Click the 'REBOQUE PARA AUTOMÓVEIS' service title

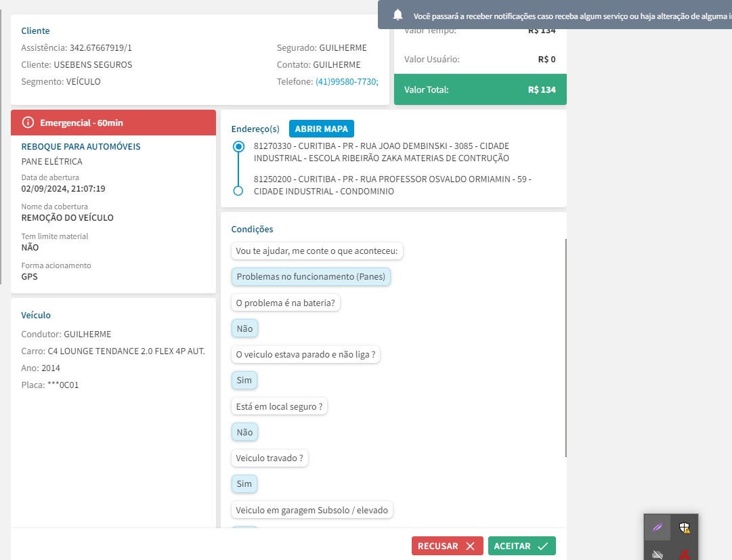click(81, 146)
